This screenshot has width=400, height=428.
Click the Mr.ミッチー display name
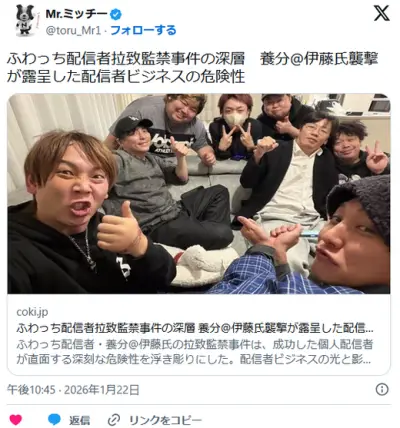coord(76,14)
